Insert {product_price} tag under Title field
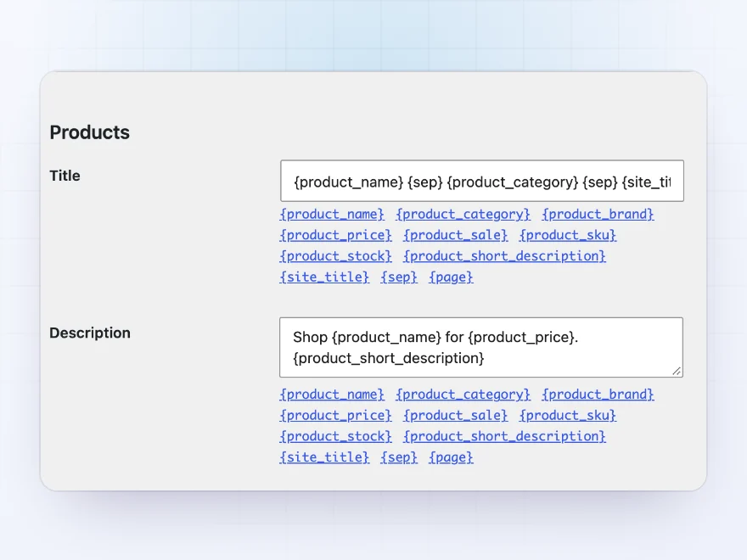This screenshot has height=560, width=747. click(336, 235)
